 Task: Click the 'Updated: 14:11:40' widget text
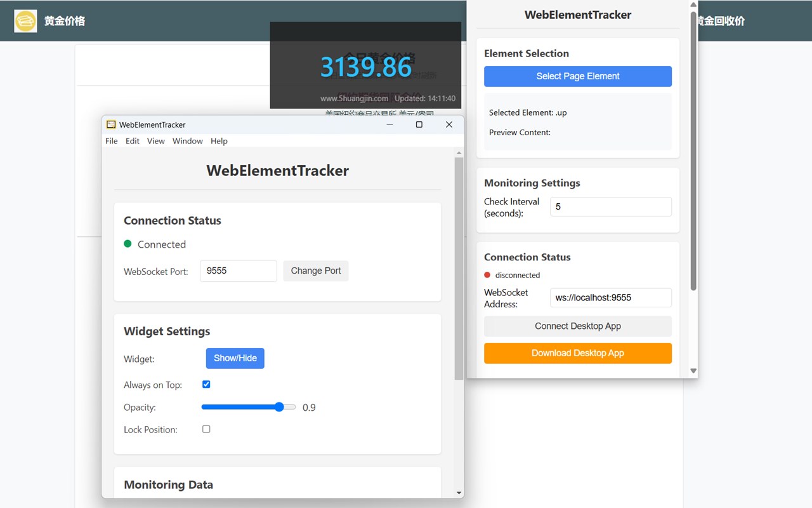[425, 98]
